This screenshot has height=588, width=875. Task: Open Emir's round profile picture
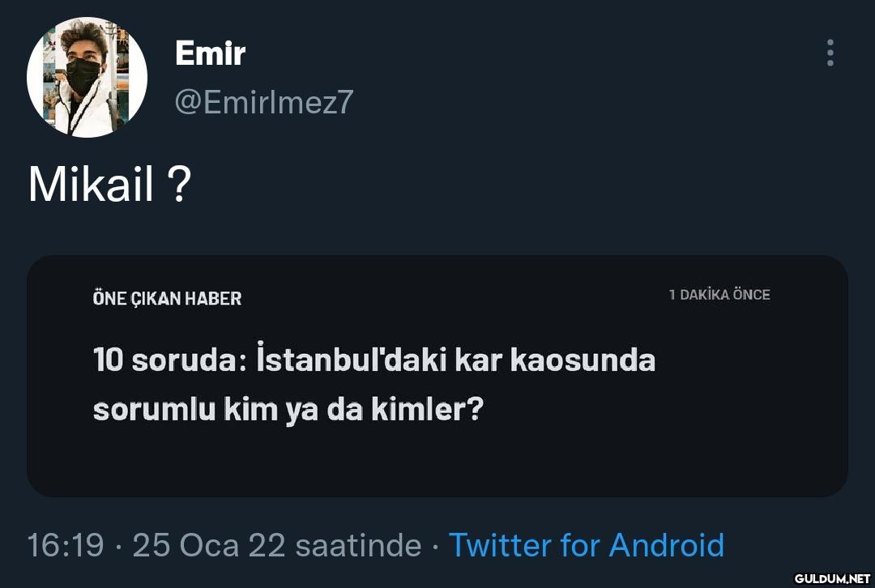pos(87,78)
